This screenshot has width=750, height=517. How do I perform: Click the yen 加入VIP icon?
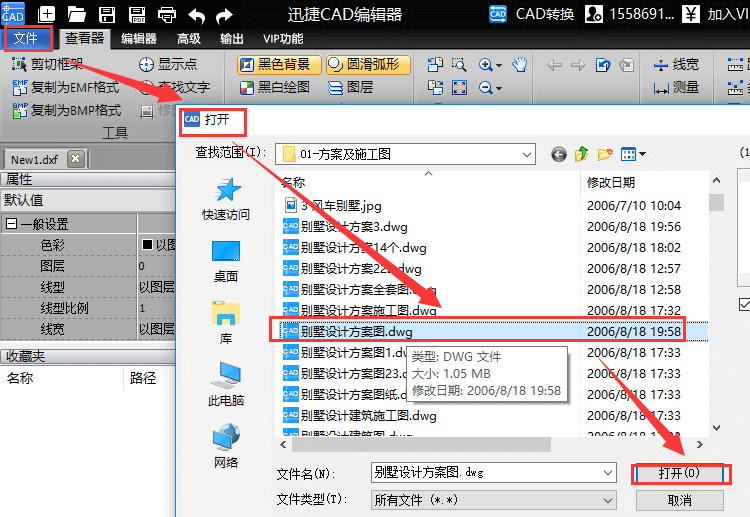point(690,14)
